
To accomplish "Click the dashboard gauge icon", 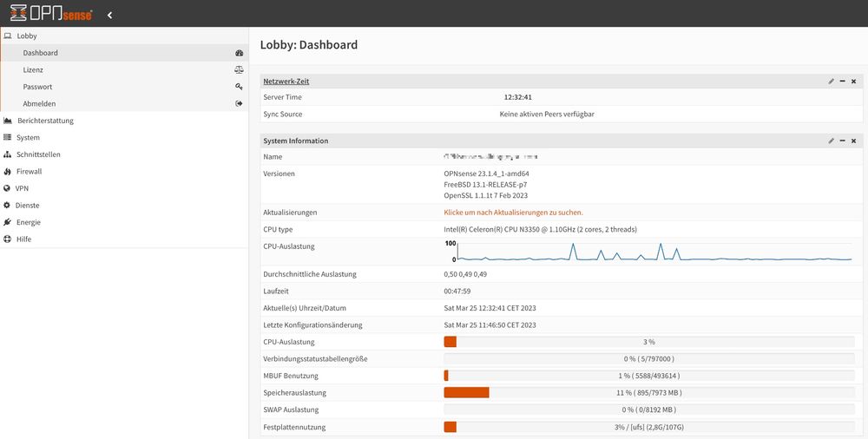I will click(x=240, y=53).
